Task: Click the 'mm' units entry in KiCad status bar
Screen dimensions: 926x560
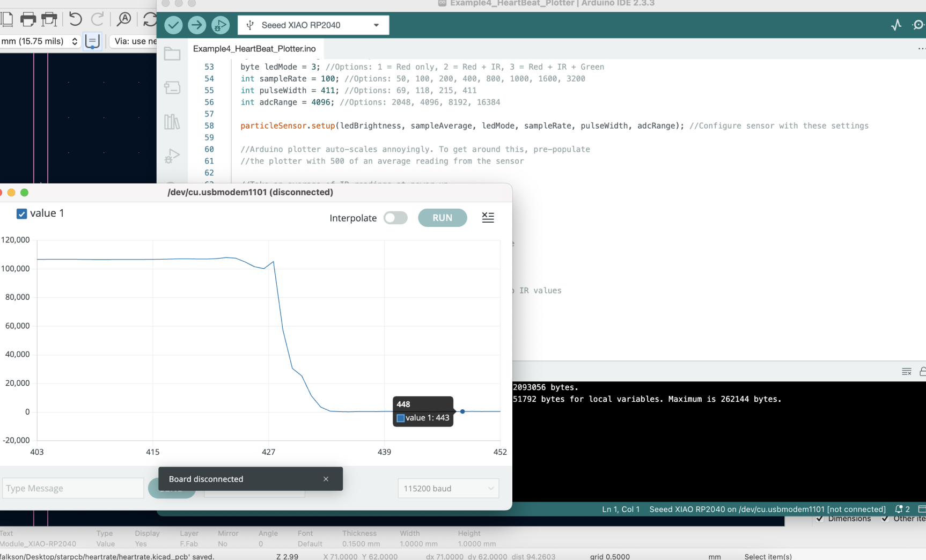Action: click(x=715, y=556)
